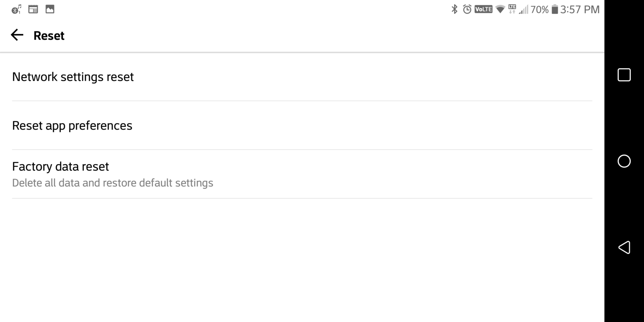Tap 'Delete all data and restore default settings' text
Image resolution: width=644 pixels, height=322 pixels.
click(x=113, y=183)
